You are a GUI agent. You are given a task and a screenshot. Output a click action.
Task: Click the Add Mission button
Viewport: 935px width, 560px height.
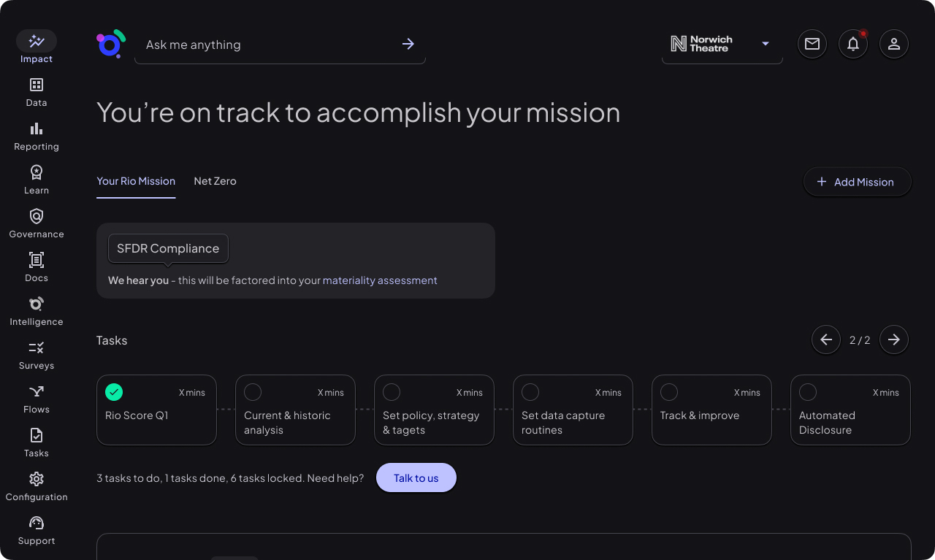[857, 182]
